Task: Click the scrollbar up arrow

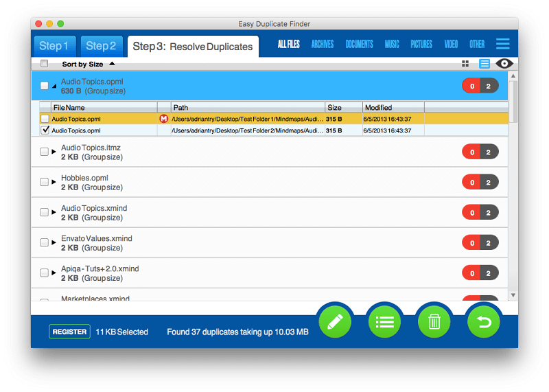Action: point(513,76)
